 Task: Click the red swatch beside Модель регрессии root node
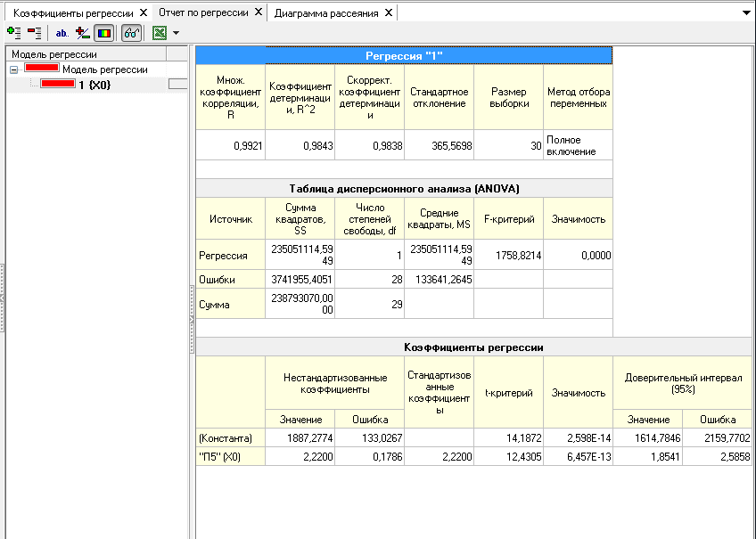pyautogui.click(x=42, y=68)
